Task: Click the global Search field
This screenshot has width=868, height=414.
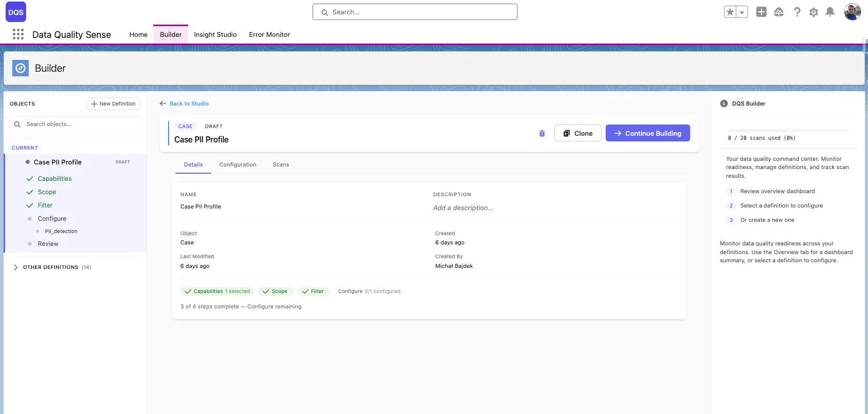Action: (x=415, y=12)
